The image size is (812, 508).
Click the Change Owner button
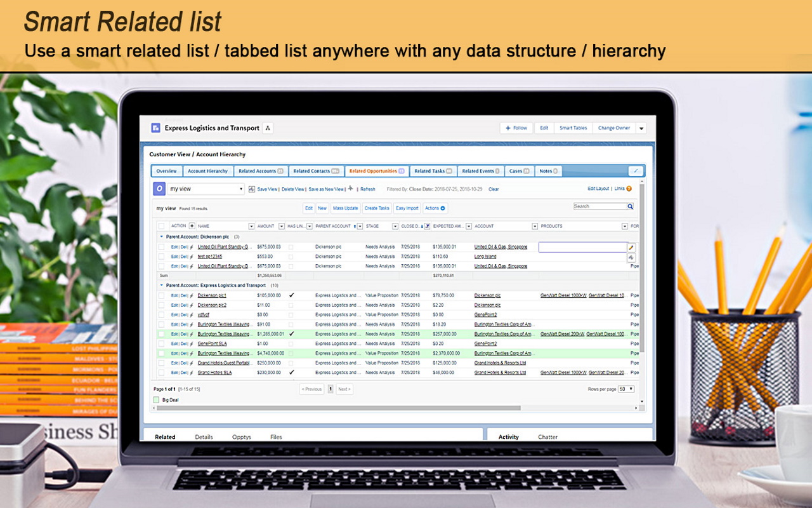(x=614, y=128)
